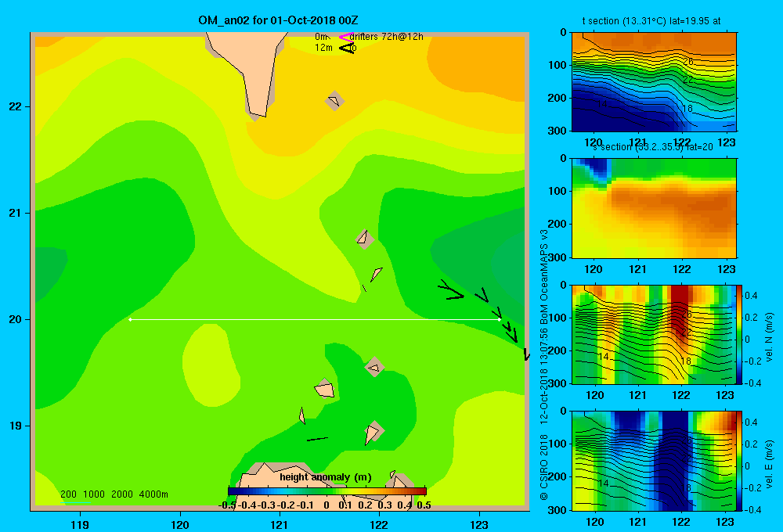Click latitude label 22 on main map

[x=16, y=106]
